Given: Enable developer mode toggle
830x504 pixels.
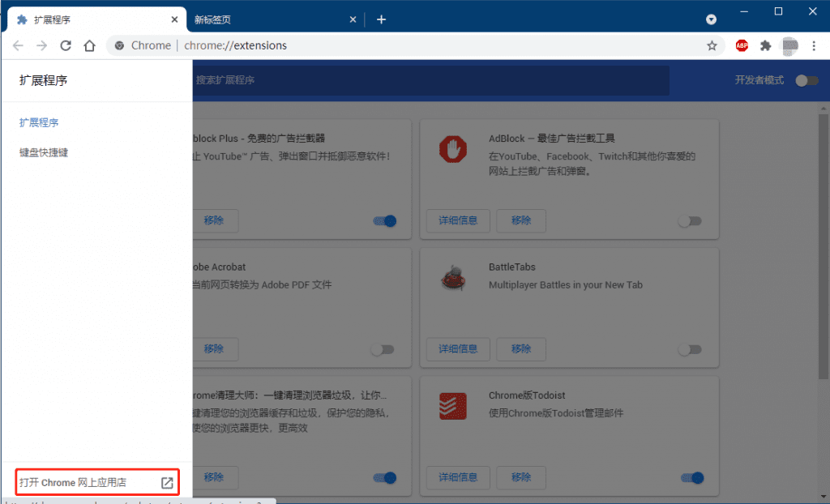Looking at the screenshot, I should 806,80.
